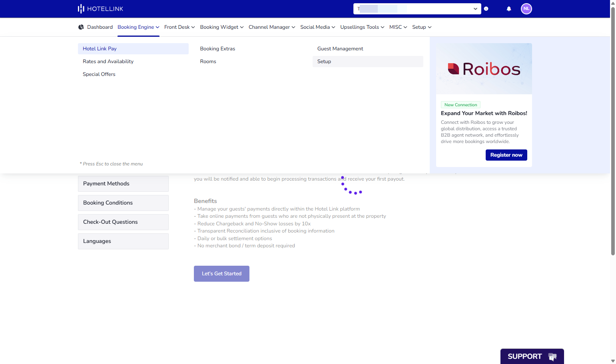Click the Roibos banner image
This screenshot has width=616, height=364.
click(484, 69)
